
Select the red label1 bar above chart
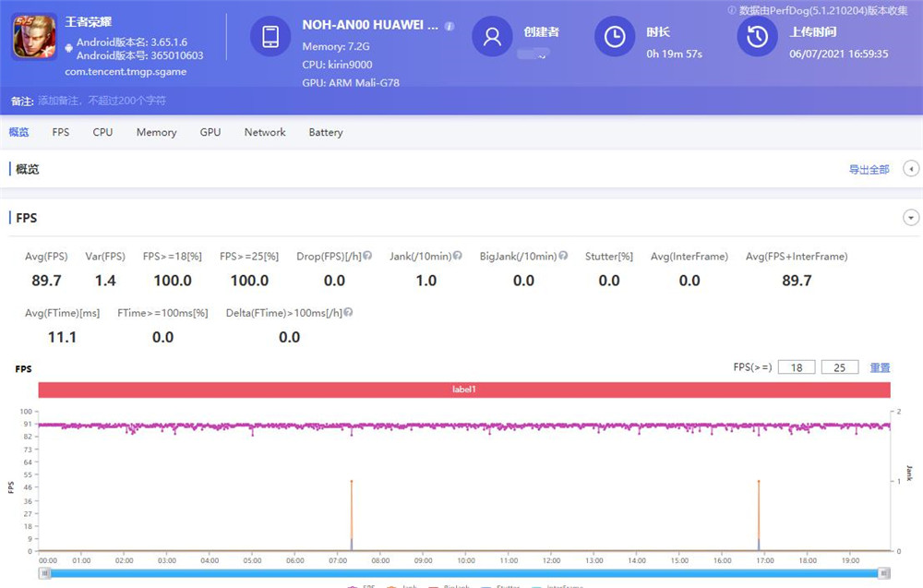(x=464, y=389)
